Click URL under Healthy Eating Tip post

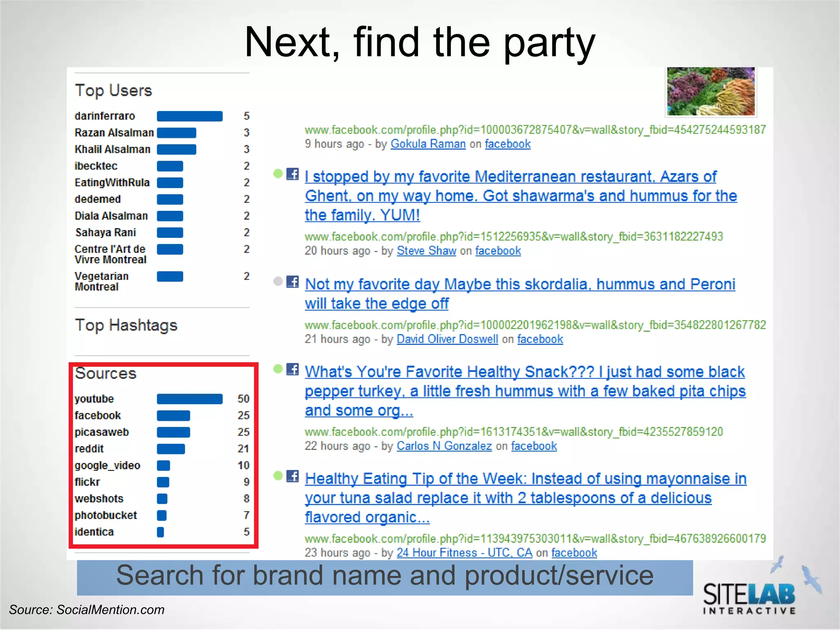point(535,539)
